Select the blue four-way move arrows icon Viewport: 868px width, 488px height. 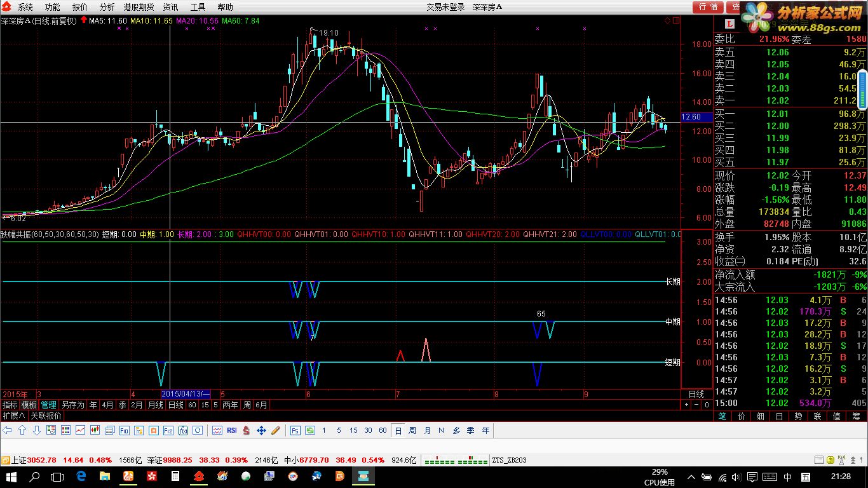coord(261,430)
